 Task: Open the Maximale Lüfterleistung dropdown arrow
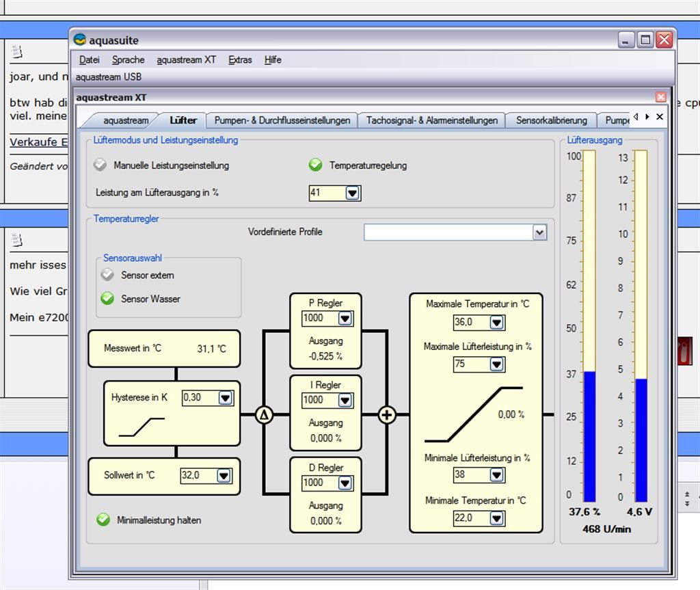[x=496, y=364]
